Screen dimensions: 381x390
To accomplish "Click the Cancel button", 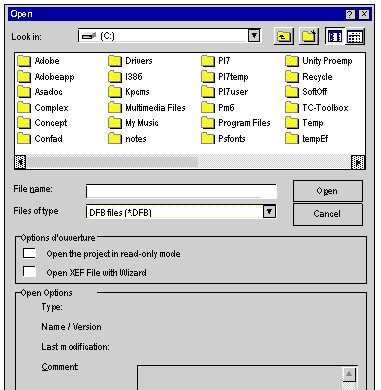I will point(328,214).
